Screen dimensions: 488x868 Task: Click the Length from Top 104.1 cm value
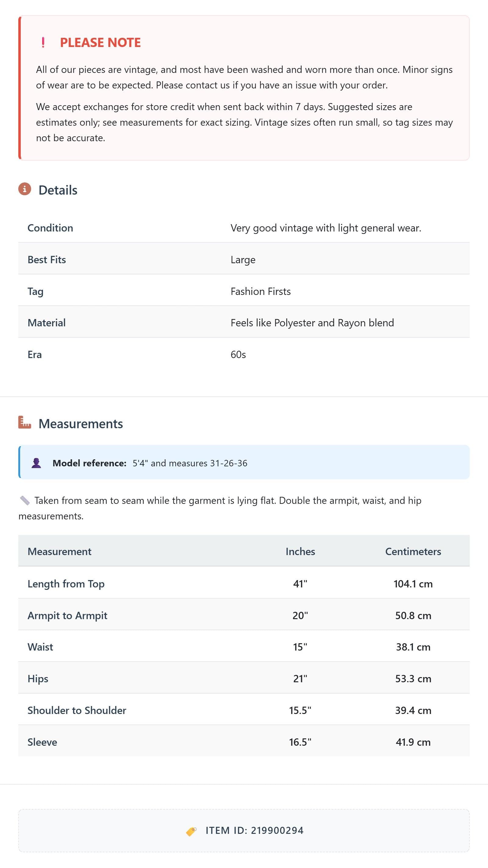[413, 584]
